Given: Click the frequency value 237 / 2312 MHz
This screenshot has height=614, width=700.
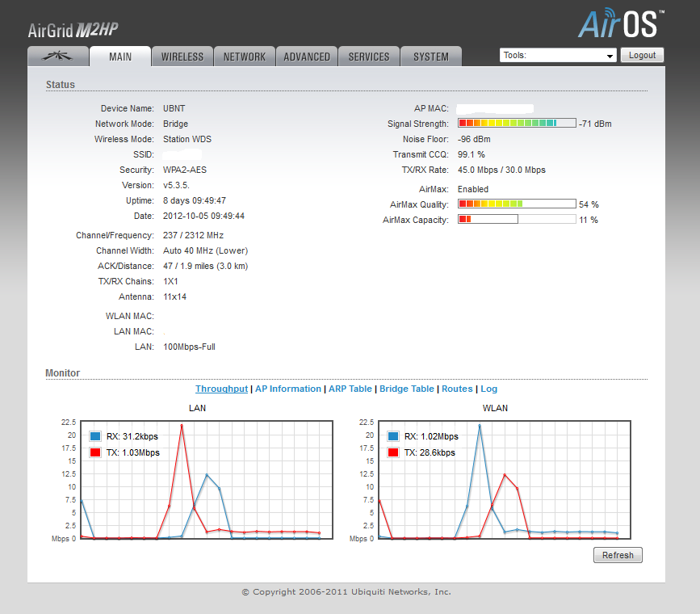Looking at the screenshot, I should pos(193,235).
